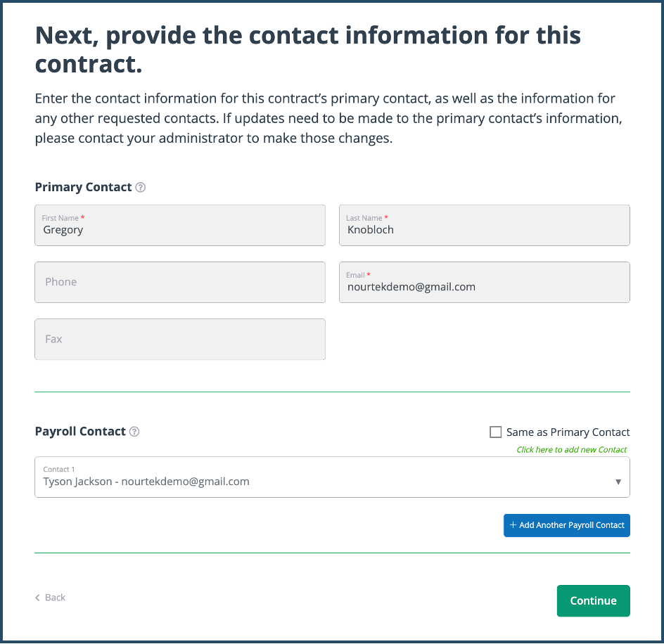Click the Payroll Contact section heading
Image resolution: width=664 pixels, height=644 pixels.
(x=80, y=432)
